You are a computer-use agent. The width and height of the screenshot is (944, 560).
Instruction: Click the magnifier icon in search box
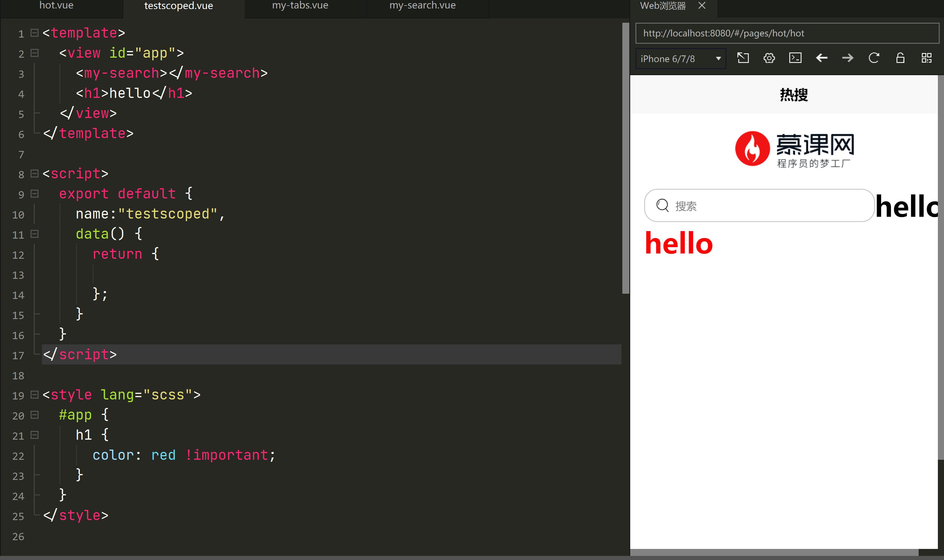663,206
